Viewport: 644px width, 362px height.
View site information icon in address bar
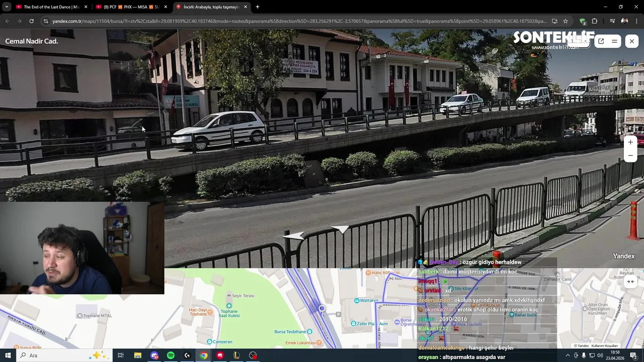[46, 21]
